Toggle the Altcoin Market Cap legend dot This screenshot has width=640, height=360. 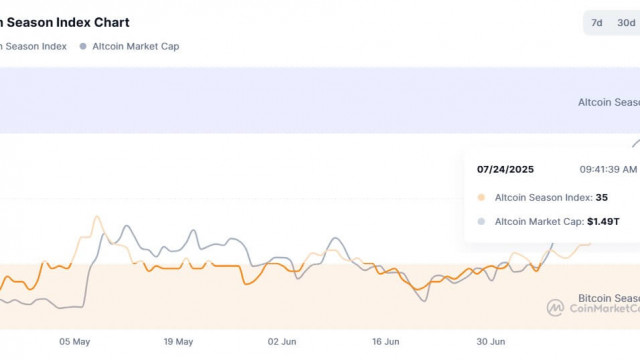(83, 47)
